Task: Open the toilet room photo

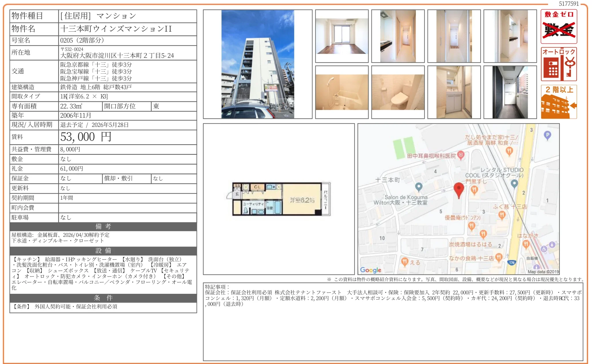Action: (x=398, y=92)
